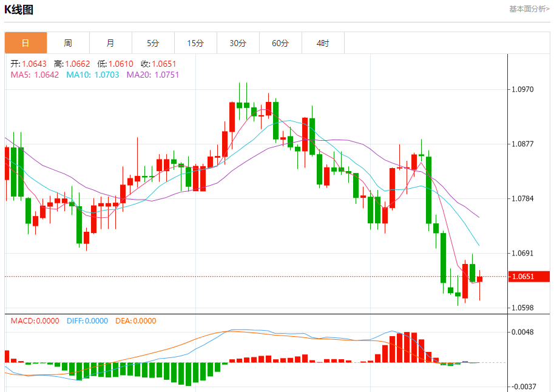This screenshot has width=554, height=392.
Task: Click the red current price tag 1.0651
Action: pyautogui.click(x=529, y=277)
